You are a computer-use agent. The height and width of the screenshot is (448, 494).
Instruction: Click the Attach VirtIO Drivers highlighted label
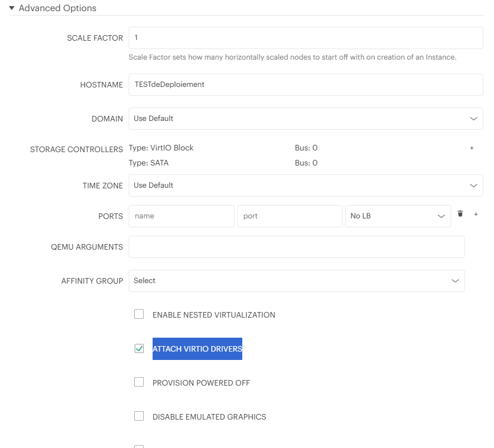(197, 349)
